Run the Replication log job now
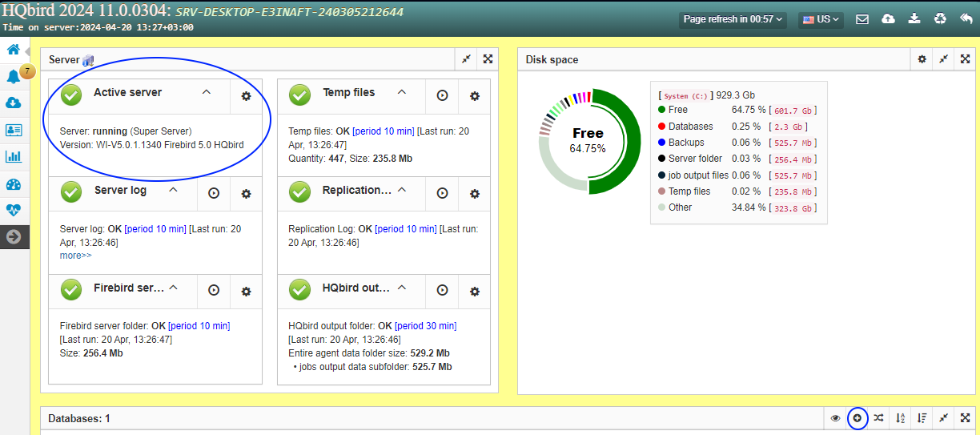This screenshot has width=980, height=435. point(443,193)
